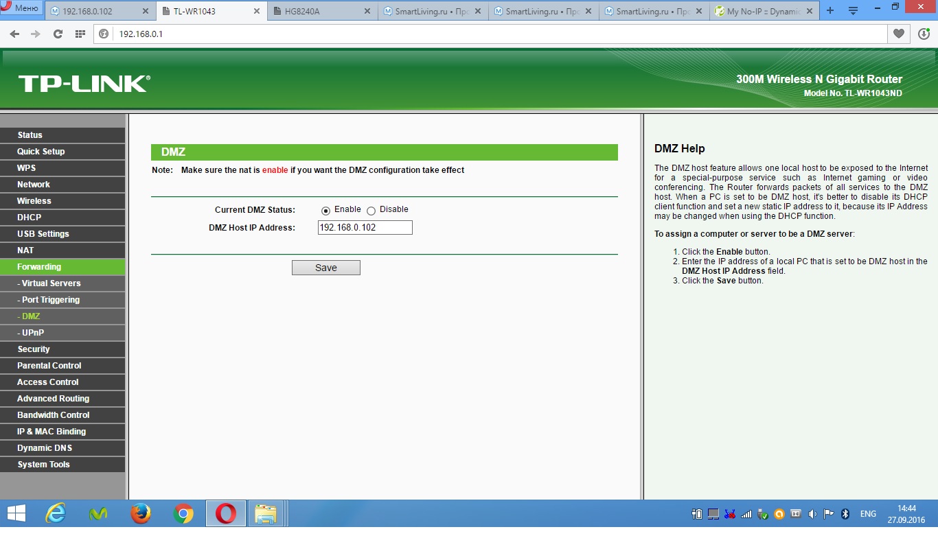Reload the router page
This screenshot has width=938, height=560.
58,34
